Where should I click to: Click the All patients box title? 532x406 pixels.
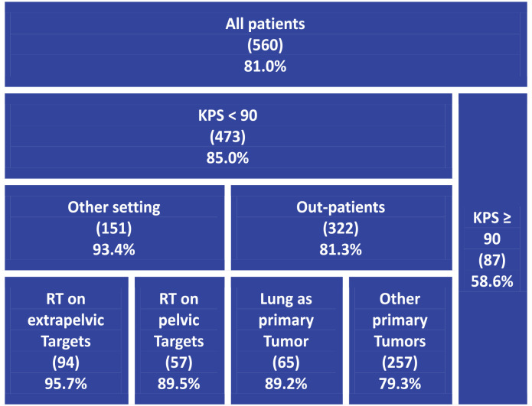click(265, 24)
